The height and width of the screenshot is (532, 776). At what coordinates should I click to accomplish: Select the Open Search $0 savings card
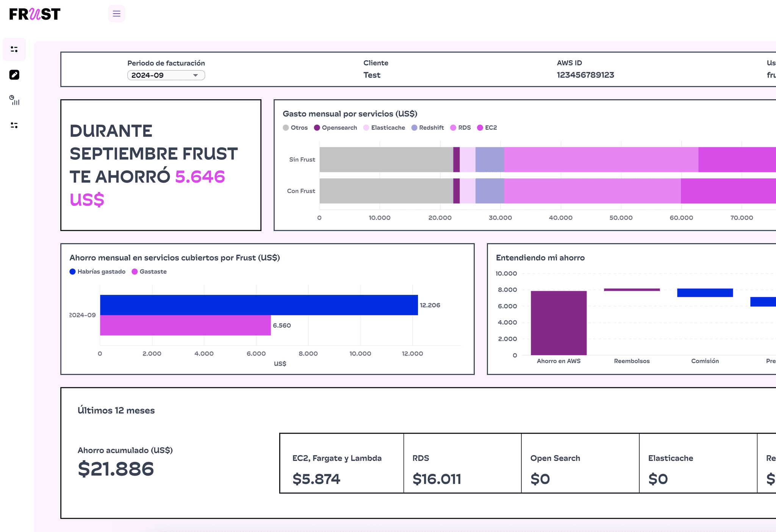580,463
